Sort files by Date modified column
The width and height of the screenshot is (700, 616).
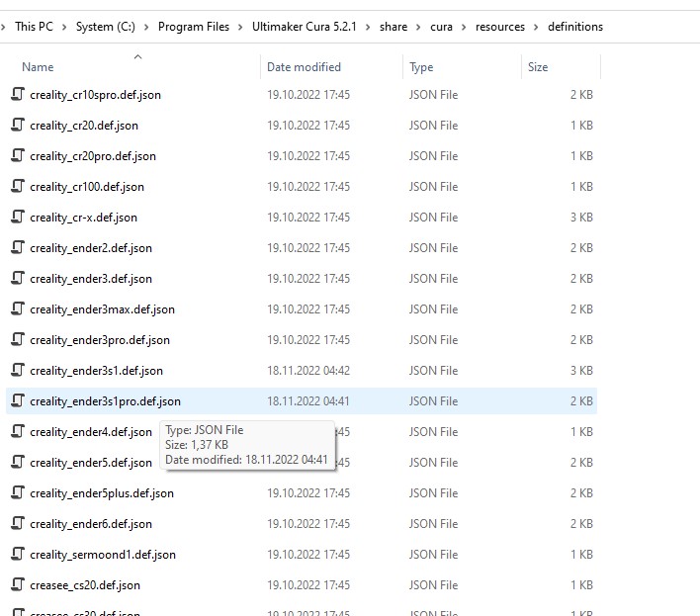304,67
